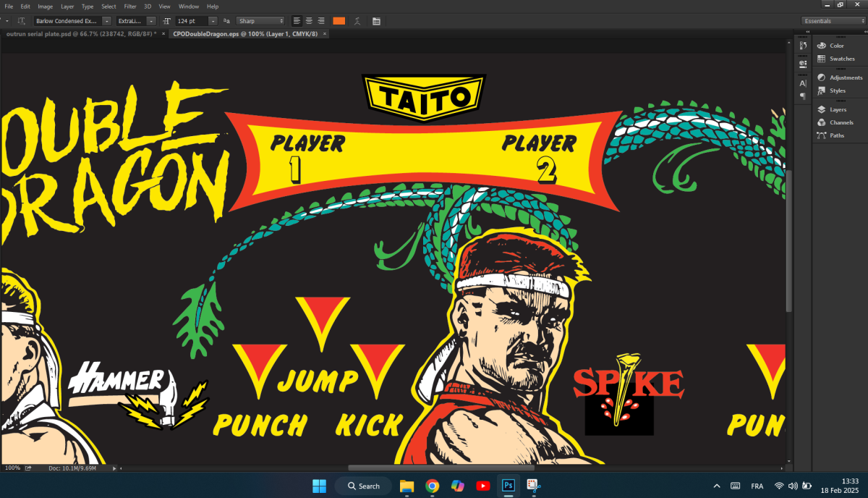Open the Properties panel icon
This screenshot has width=868, height=498.
pyautogui.click(x=803, y=64)
